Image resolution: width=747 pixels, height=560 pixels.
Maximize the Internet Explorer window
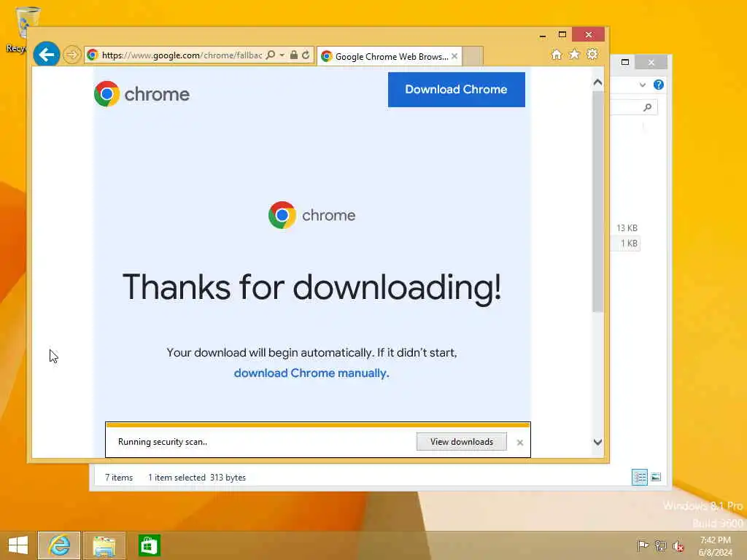(562, 34)
